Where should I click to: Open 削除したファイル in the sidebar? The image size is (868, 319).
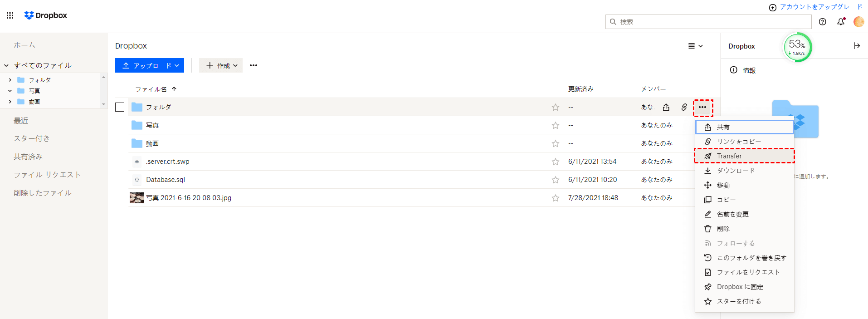pyautogui.click(x=43, y=193)
